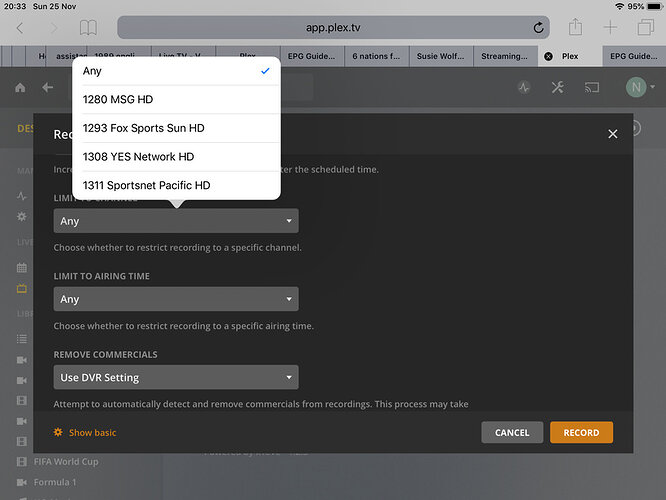The height and width of the screenshot is (500, 666).
Task: Click Show basic link
Action: 92,432
